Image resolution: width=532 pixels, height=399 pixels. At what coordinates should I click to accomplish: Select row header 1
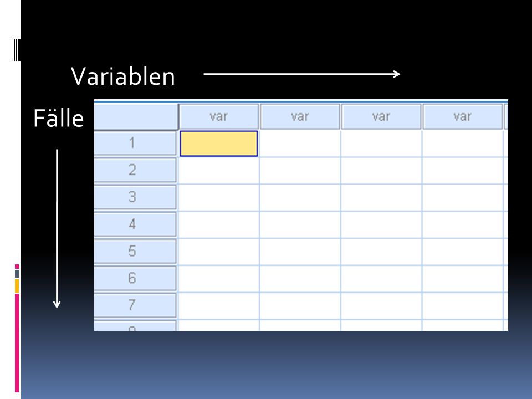point(135,143)
